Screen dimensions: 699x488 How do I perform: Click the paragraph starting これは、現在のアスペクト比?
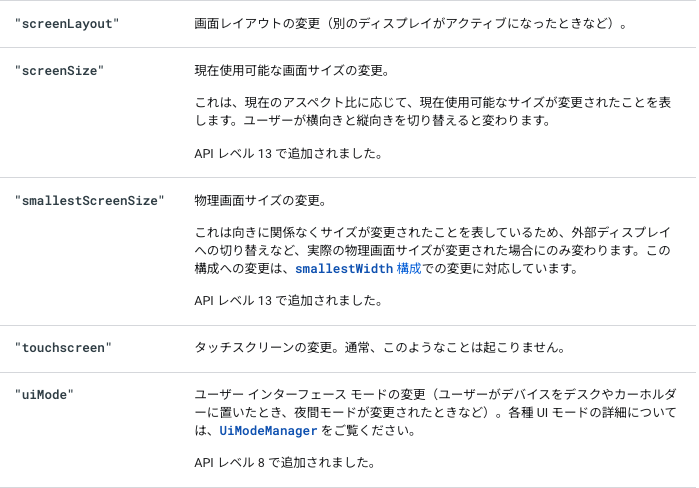click(432, 111)
